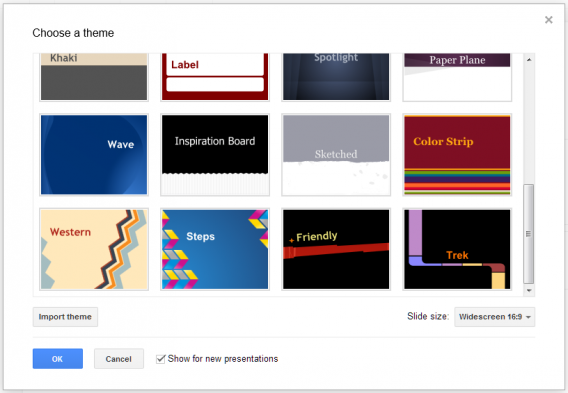Select the Western theme thumbnail

(x=94, y=249)
